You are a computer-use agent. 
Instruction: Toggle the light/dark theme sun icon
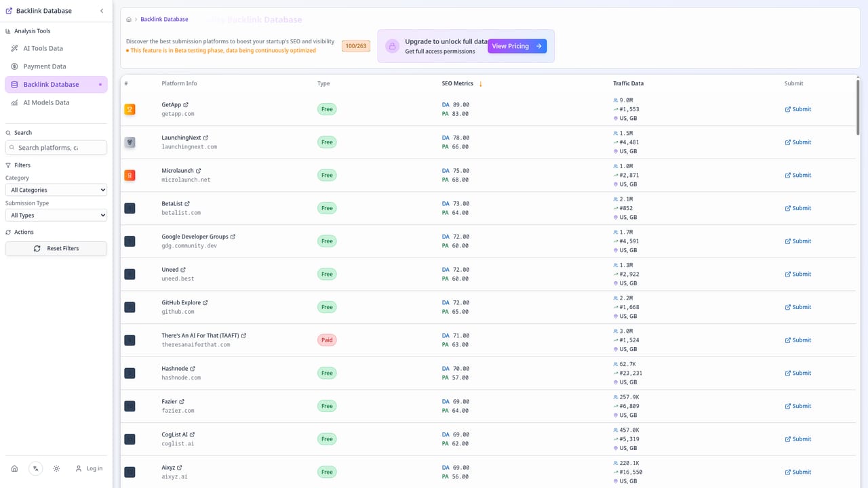(56, 468)
